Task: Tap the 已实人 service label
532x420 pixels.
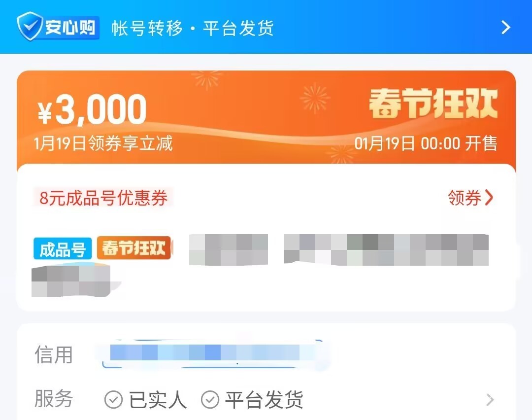Action: (158, 400)
